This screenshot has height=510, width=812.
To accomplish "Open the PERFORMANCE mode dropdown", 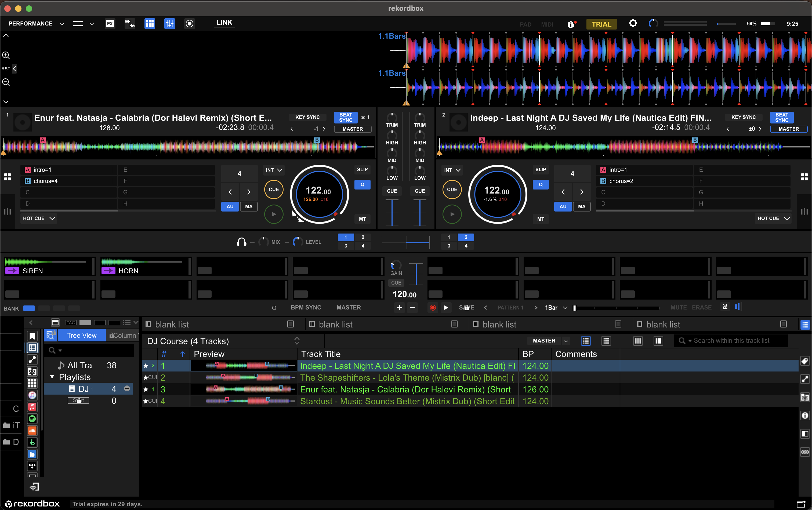I will click(x=37, y=24).
